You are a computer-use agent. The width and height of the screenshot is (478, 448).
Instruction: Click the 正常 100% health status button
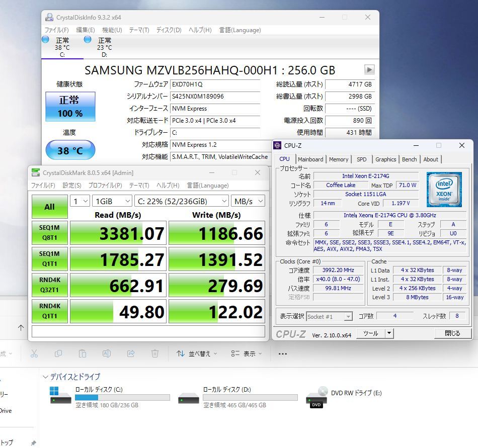pyautogui.click(x=70, y=107)
